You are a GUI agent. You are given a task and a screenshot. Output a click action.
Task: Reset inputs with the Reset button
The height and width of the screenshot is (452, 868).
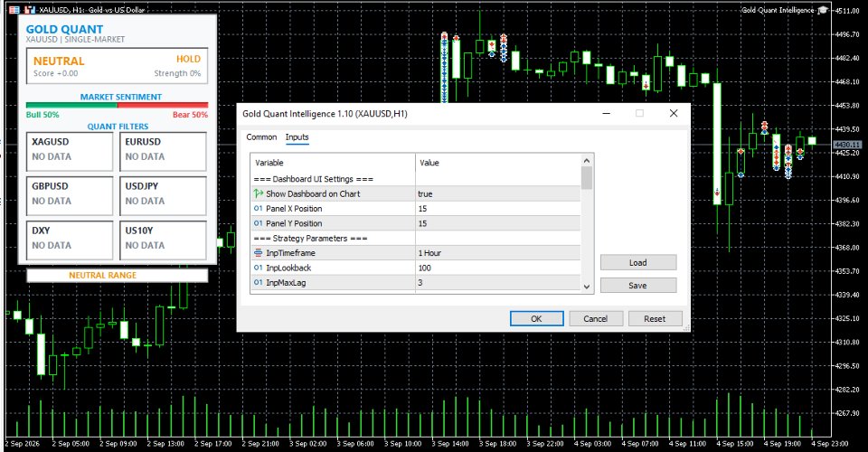click(655, 319)
